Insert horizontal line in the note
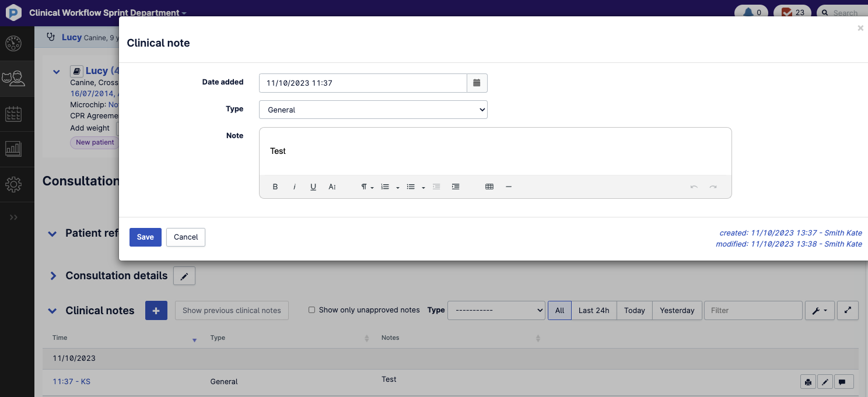868x397 pixels. click(x=509, y=187)
